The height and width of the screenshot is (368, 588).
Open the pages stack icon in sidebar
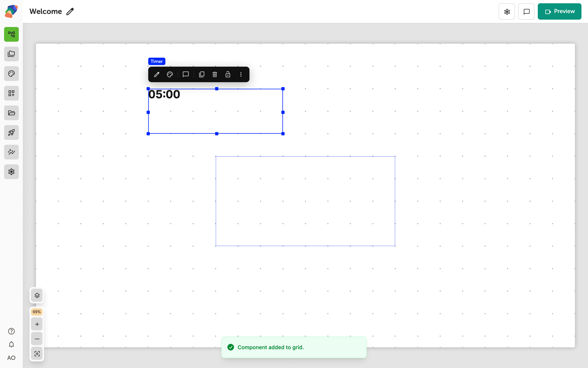coord(11,54)
